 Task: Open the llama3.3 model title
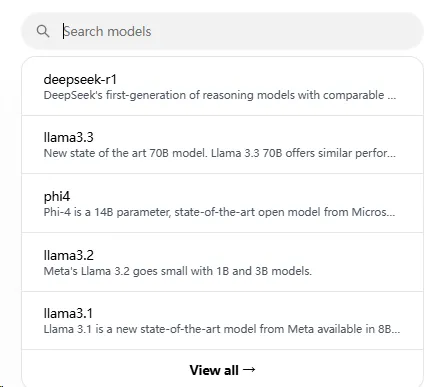[69, 137]
